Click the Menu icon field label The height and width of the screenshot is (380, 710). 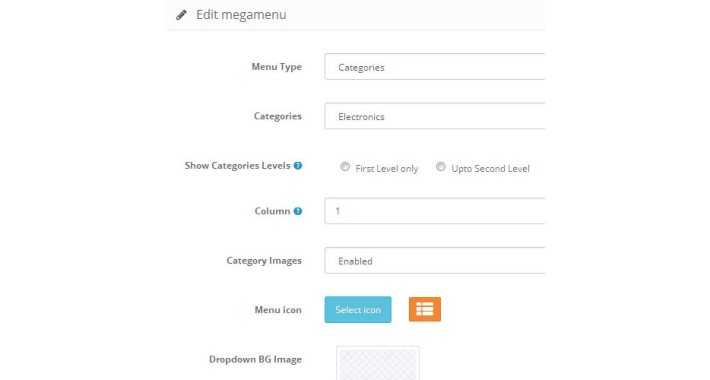click(278, 310)
